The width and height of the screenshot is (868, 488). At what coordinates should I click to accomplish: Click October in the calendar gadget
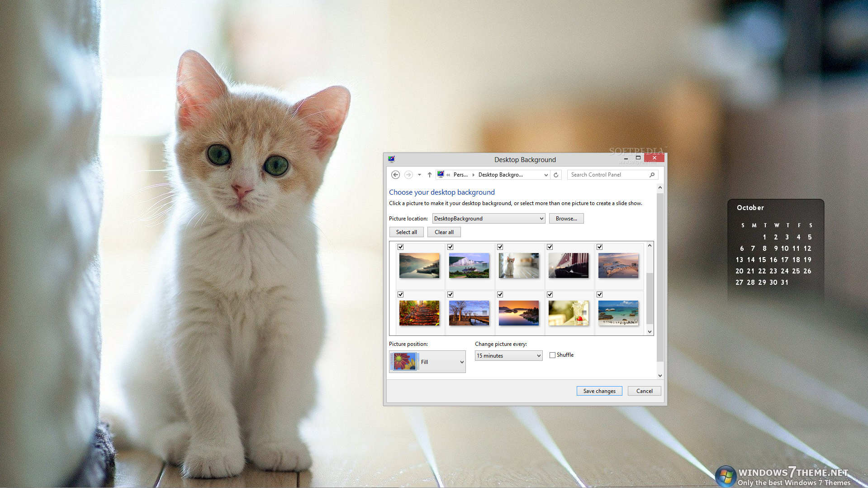tap(750, 208)
